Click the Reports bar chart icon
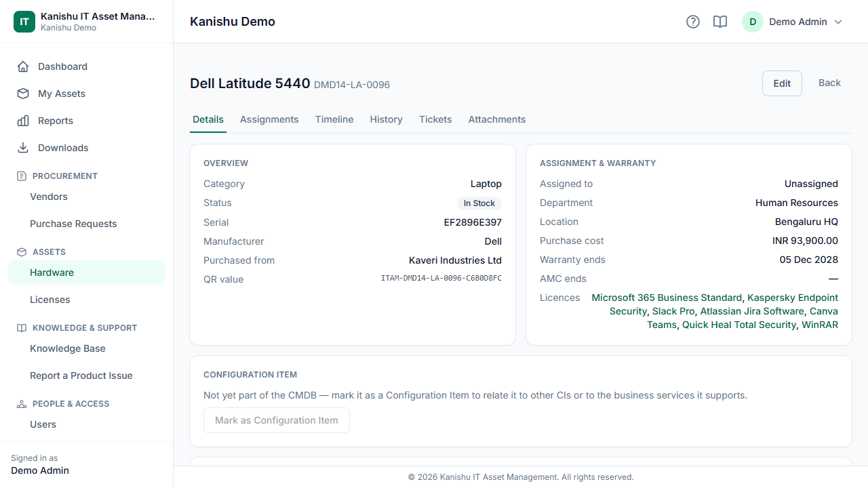 point(23,121)
